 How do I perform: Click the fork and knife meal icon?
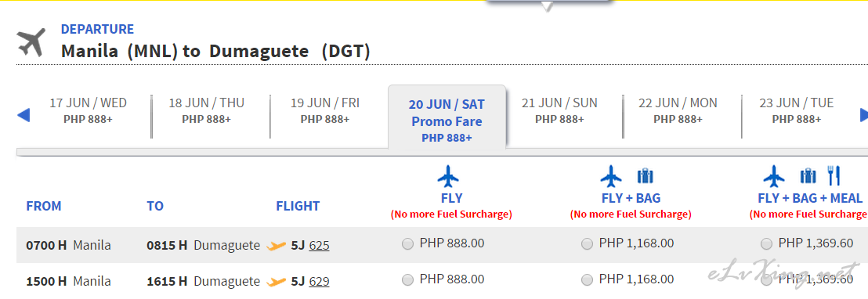(x=834, y=176)
